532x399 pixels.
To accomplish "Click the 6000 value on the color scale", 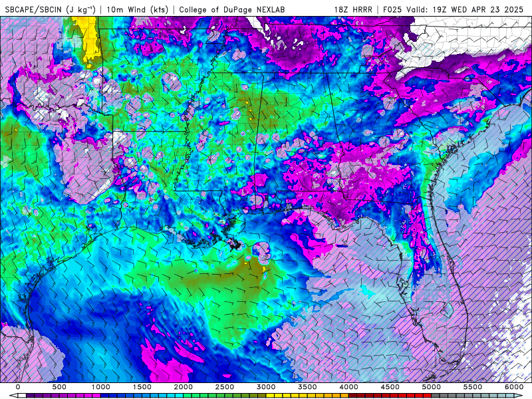I will tap(514, 387).
